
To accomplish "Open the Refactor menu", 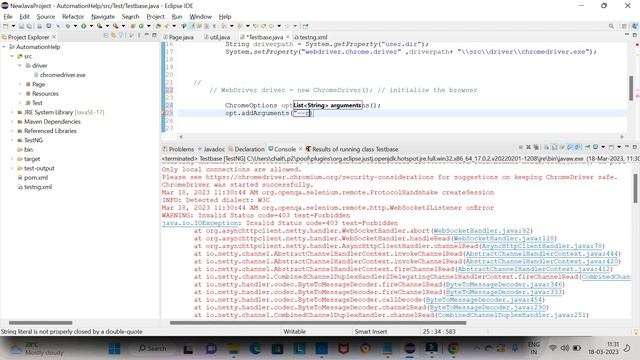I will 73,17.
